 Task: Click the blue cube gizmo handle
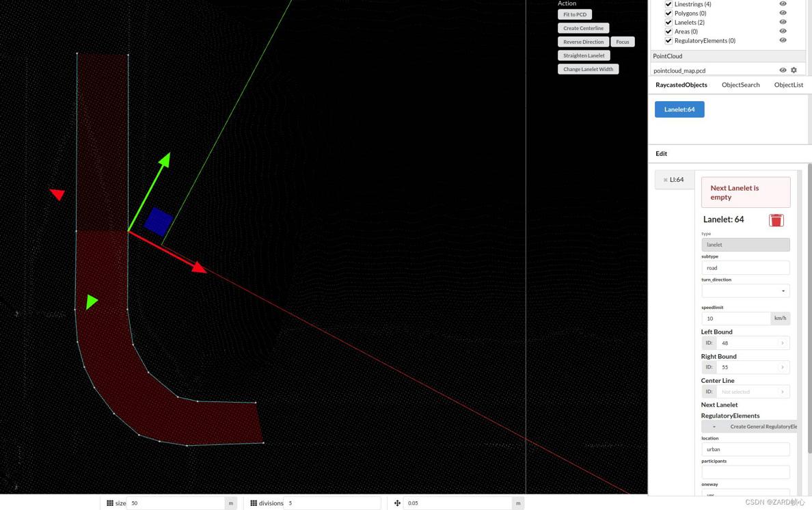click(x=159, y=222)
